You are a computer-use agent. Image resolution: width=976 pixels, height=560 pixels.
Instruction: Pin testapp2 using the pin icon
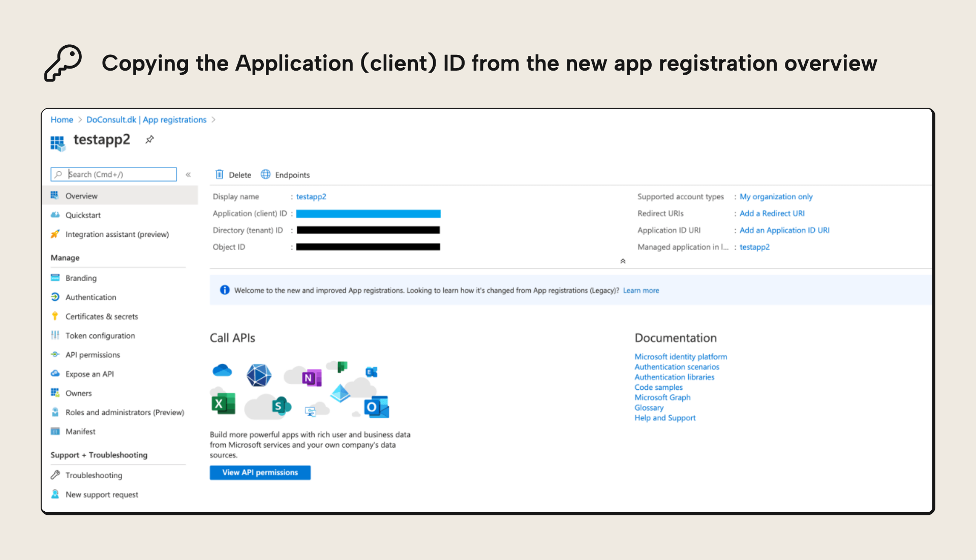click(x=149, y=139)
